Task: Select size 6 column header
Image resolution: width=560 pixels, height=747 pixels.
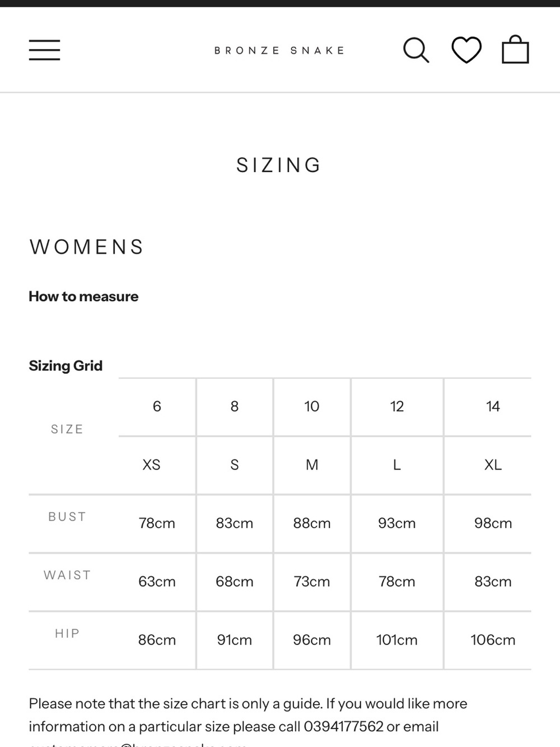Action: (157, 406)
